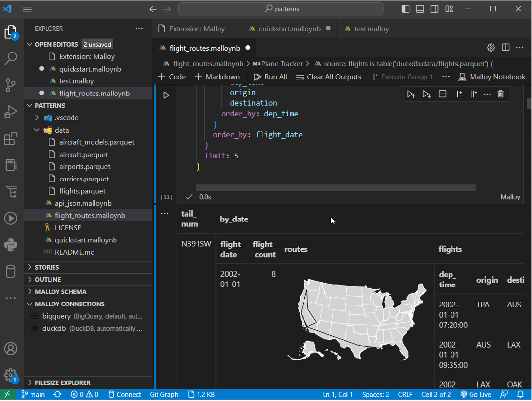Toggle the bottom panel layout button

coord(420,9)
